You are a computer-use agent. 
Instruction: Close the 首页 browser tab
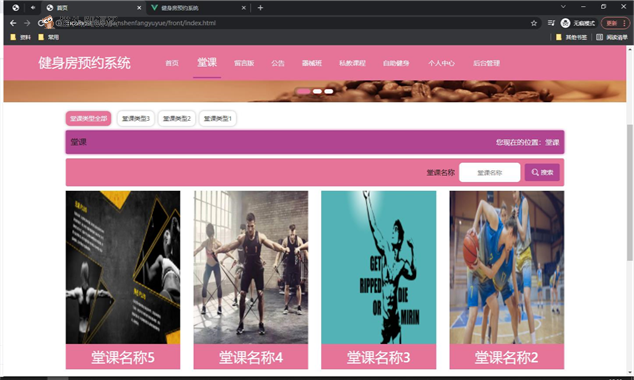139,8
